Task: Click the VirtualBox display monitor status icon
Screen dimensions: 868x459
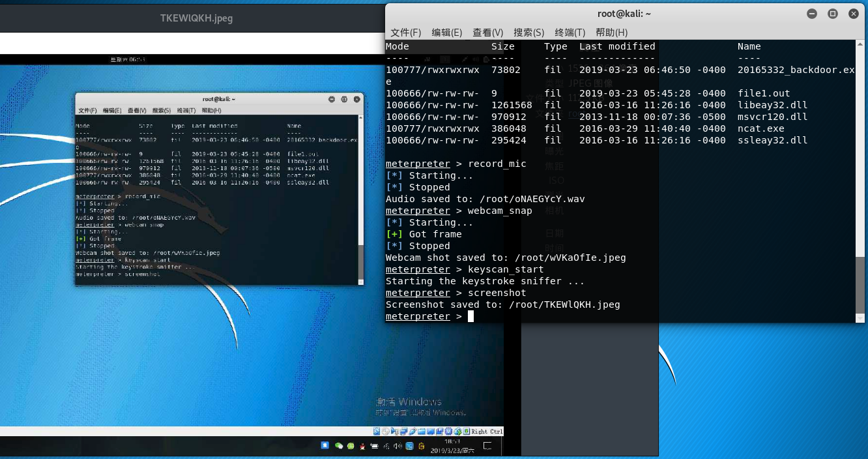Action: click(431, 432)
